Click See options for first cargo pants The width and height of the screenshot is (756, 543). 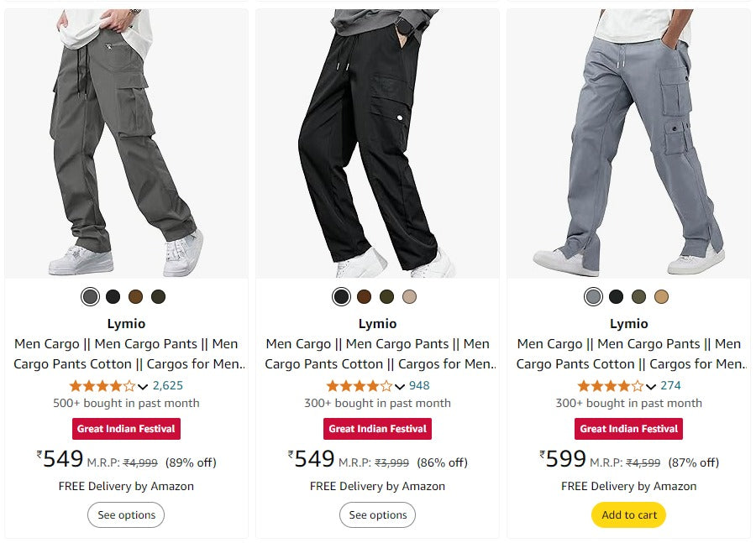point(126,515)
